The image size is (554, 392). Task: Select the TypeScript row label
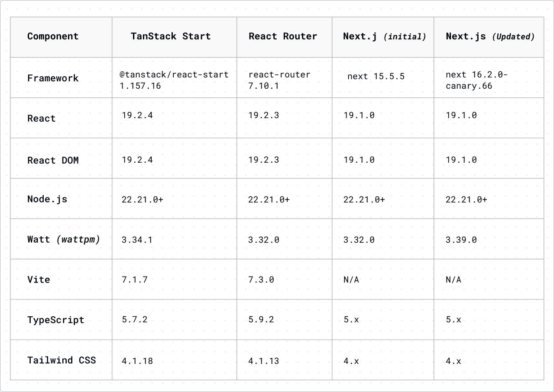[55, 320]
